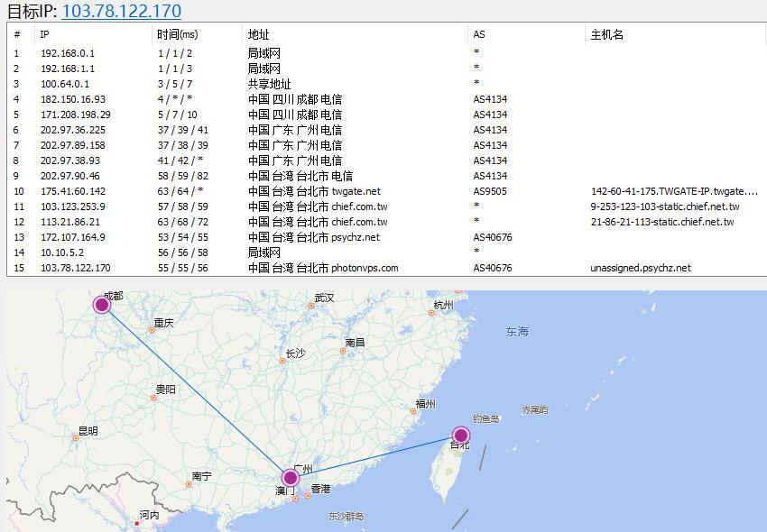
Task: Click the Kunming city dot on map
Action: tap(77, 438)
